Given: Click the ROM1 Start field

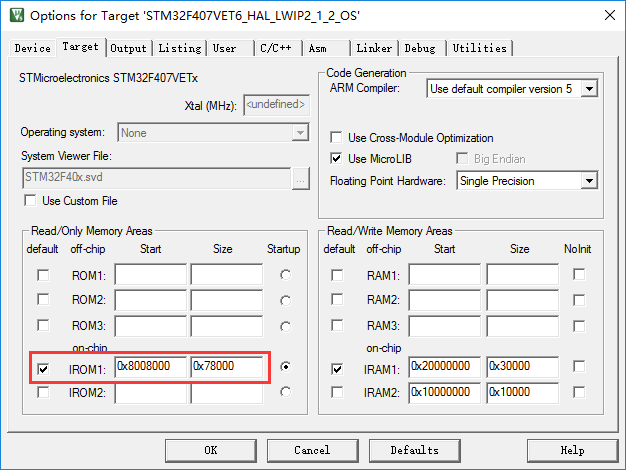Looking at the screenshot, I should click(x=151, y=274).
